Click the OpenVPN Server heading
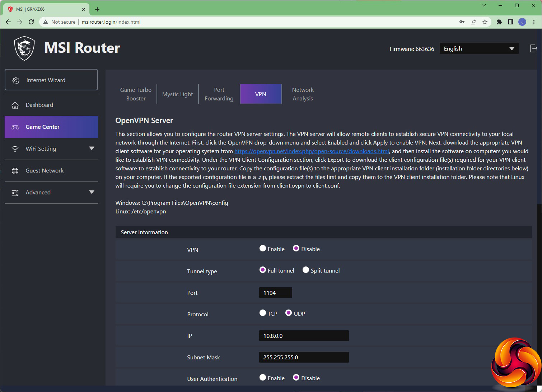The height and width of the screenshot is (392, 542). point(144,121)
